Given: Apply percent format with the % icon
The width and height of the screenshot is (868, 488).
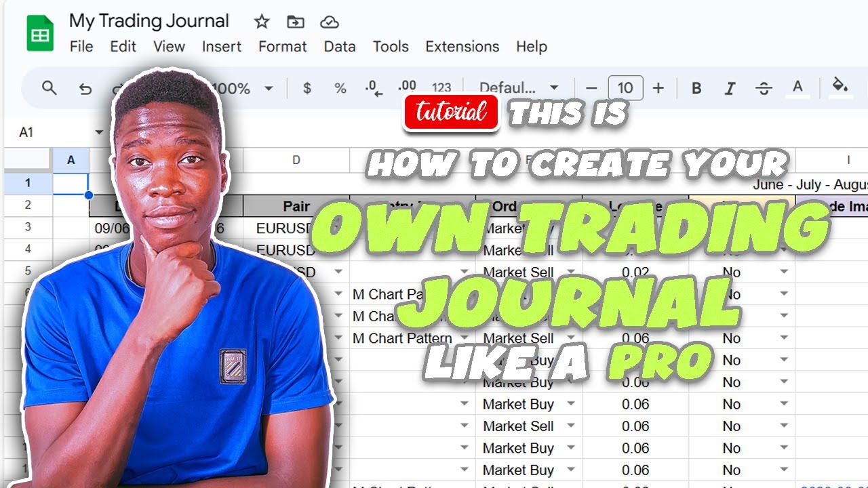Looking at the screenshot, I should tap(340, 88).
